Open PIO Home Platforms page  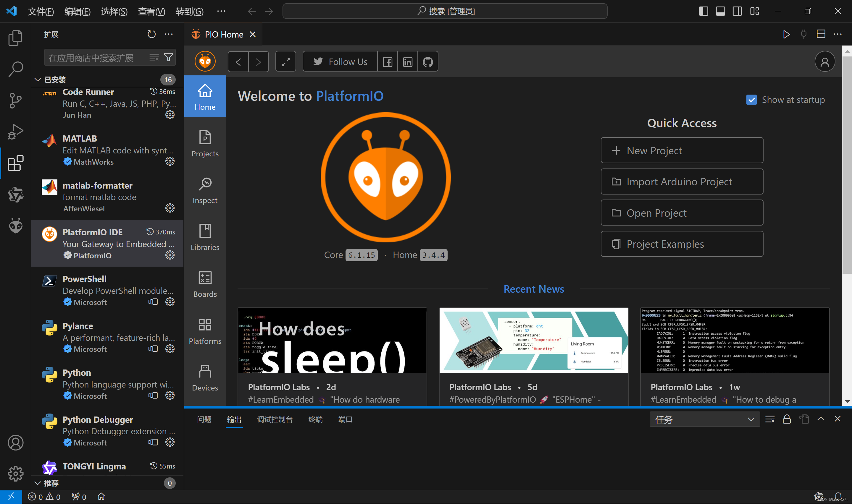[x=205, y=331]
